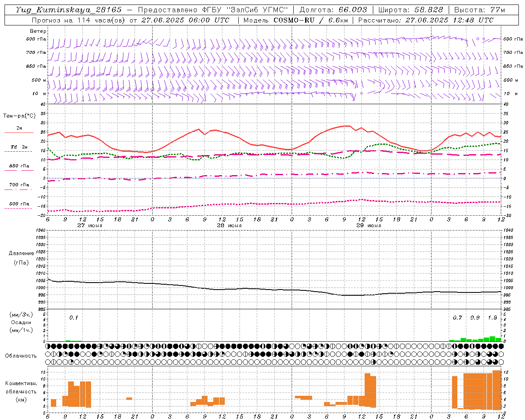Click the computed time Рассчитано: 27.06.2025 12:48 UTC
Viewport: 525px width, 420px height.
[x=426, y=20]
